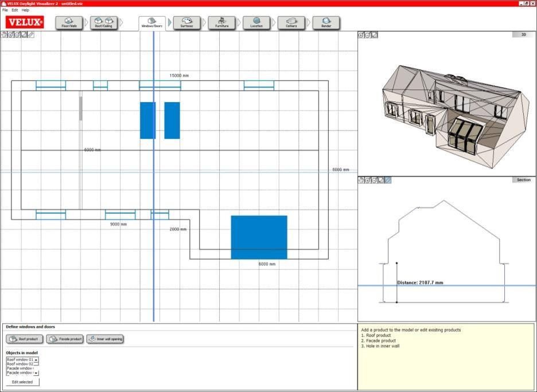The width and height of the screenshot is (537, 392).
Task: Zoom in on the 3D view
Action: coord(361,35)
